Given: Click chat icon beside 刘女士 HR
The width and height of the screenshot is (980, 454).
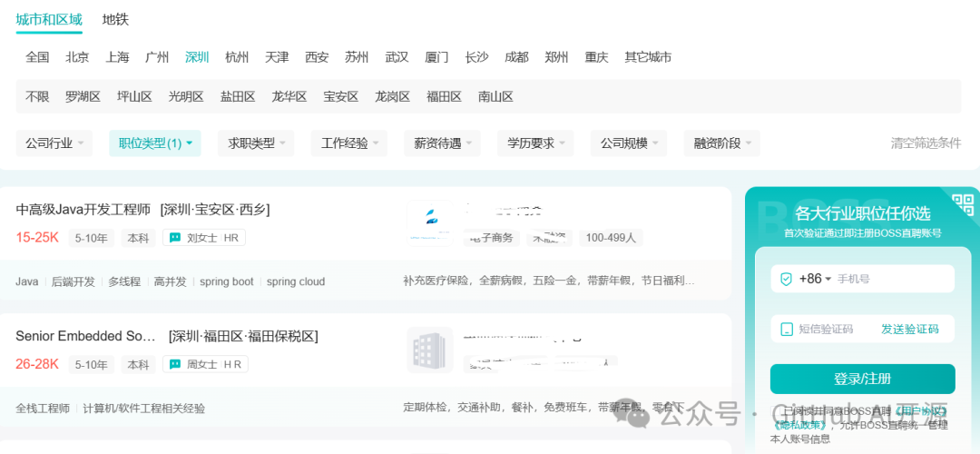Looking at the screenshot, I should click(175, 238).
